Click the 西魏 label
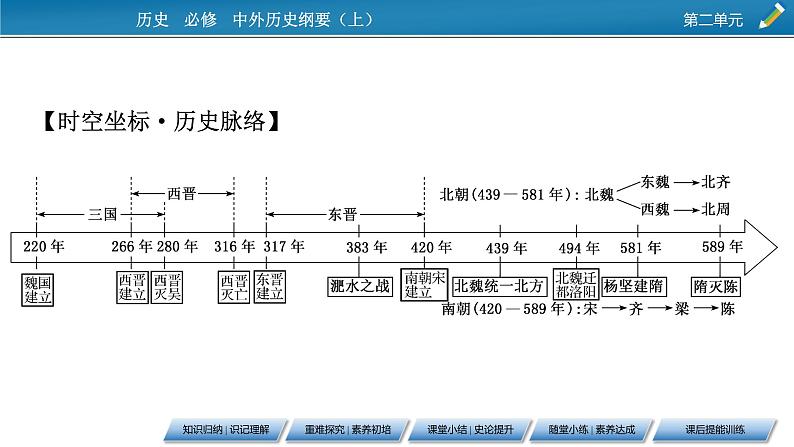The width and height of the screenshot is (794, 447). [655, 209]
